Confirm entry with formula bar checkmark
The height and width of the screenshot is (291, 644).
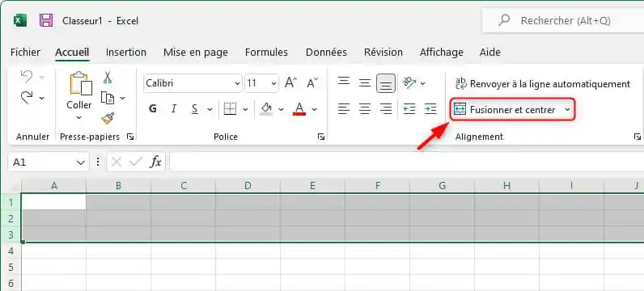[x=136, y=162]
